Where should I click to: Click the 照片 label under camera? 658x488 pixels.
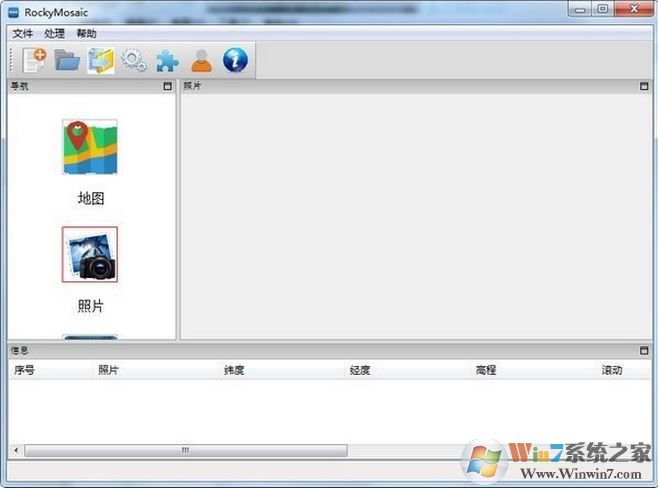[90, 306]
